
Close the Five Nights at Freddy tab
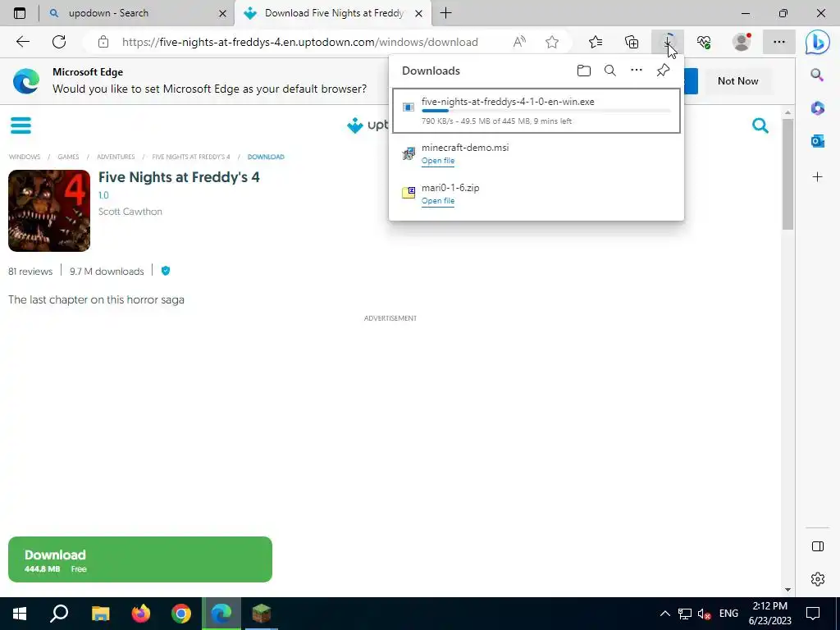click(x=419, y=13)
